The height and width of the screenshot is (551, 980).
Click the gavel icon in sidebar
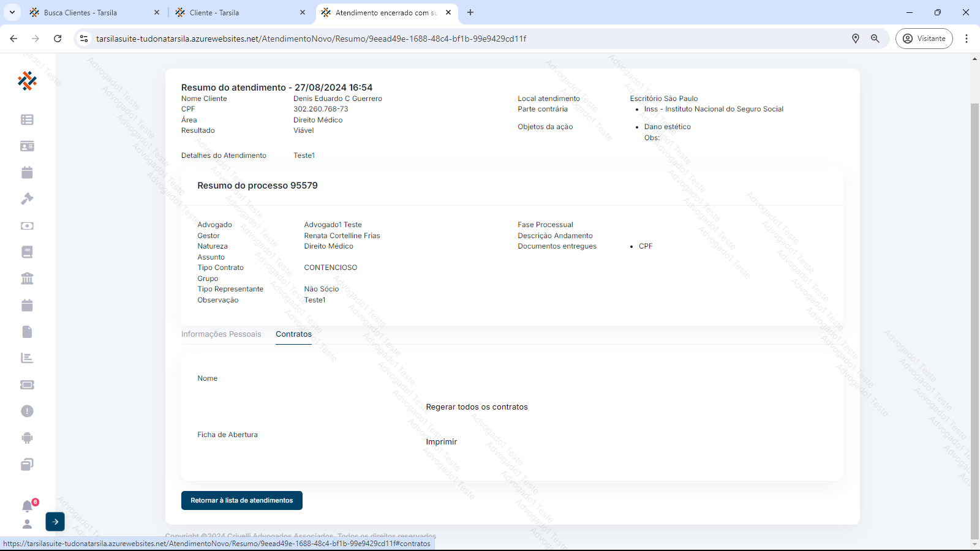(x=27, y=199)
